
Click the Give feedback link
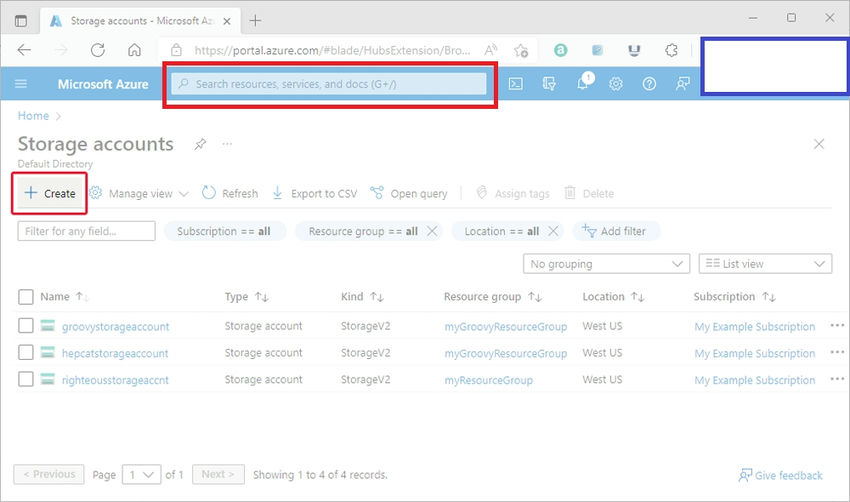click(x=781, y=475)
